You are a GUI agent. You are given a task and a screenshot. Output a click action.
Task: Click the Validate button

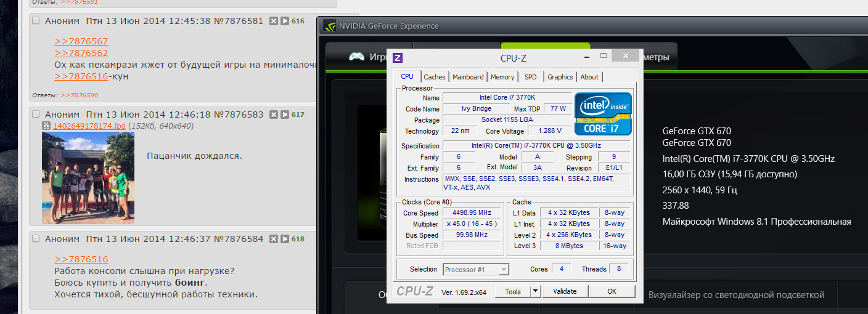pyautogui.click(x=565, y=291)
